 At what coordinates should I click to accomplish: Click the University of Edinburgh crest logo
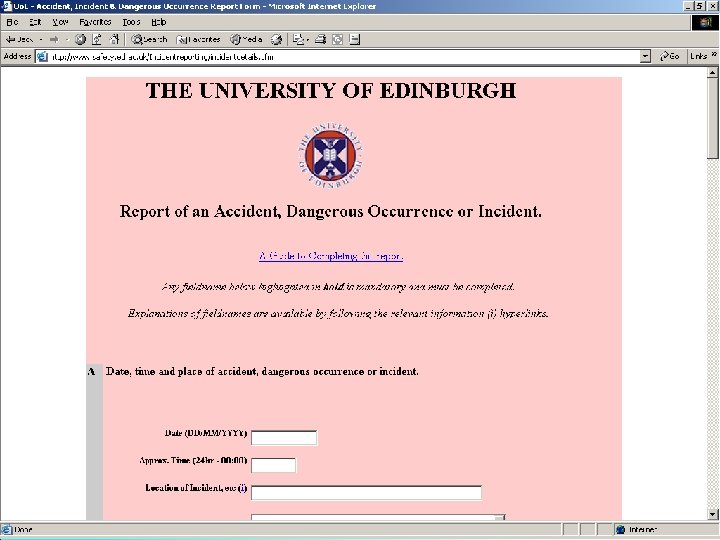point(331,156)
